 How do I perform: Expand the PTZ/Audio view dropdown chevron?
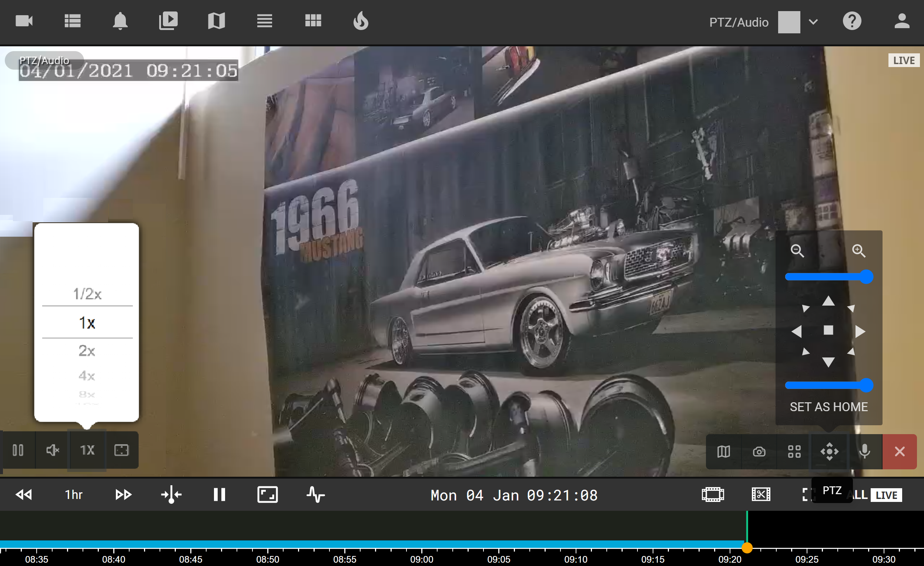click(x=813, y=22)
